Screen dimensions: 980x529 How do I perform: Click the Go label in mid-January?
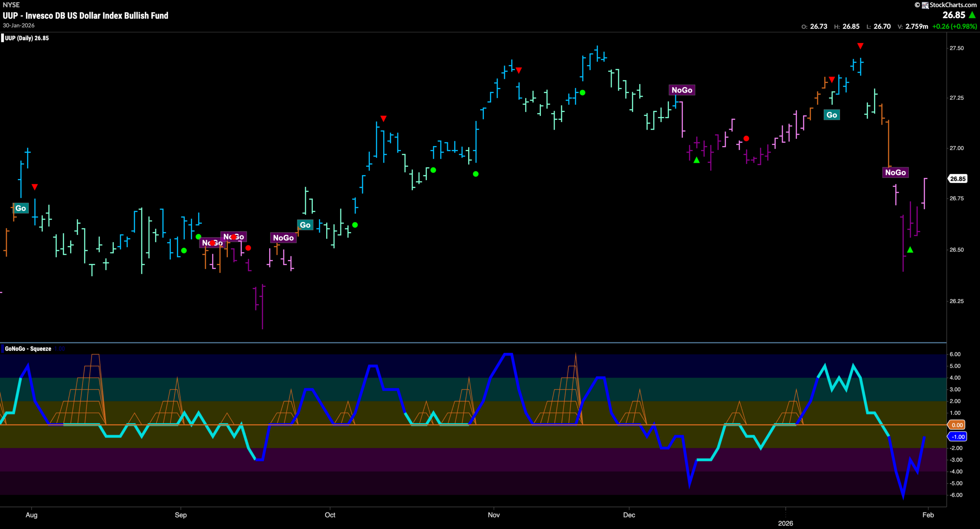[x=831, y=115]
